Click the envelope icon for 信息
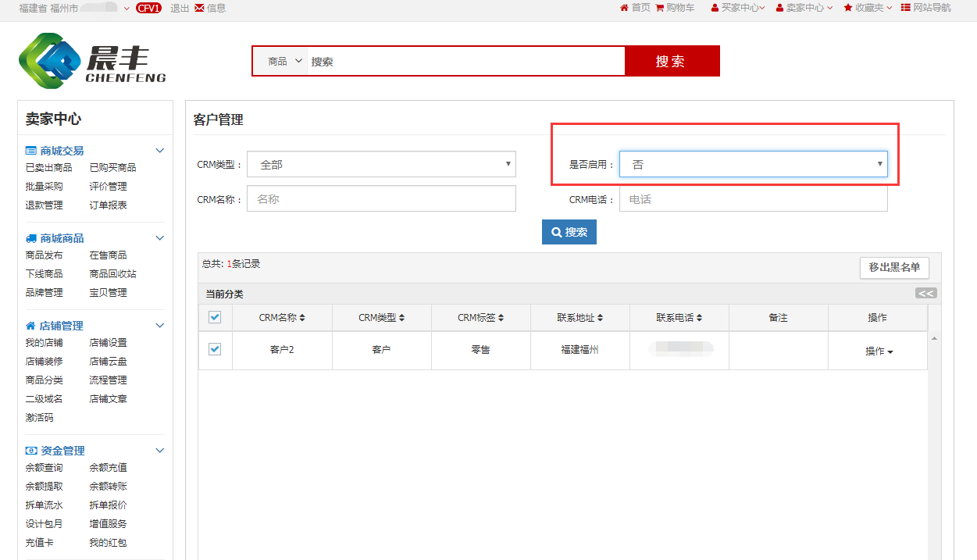 (x=199, y=8)
